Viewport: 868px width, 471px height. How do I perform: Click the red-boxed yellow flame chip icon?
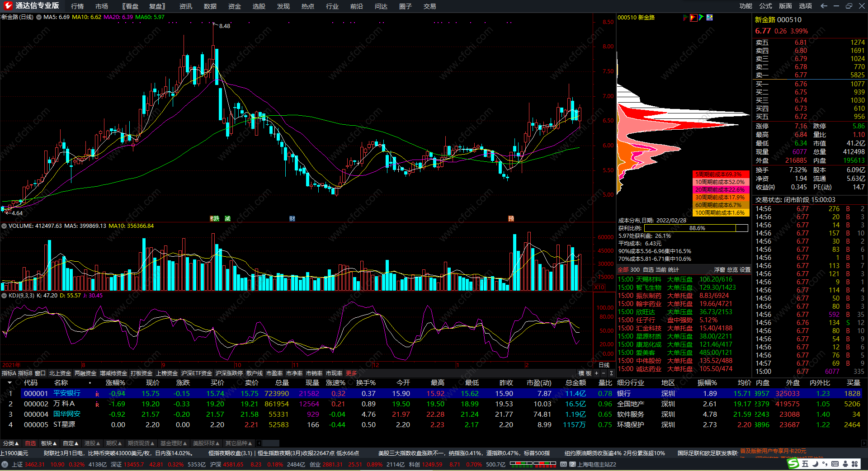[x=693, y=18]
